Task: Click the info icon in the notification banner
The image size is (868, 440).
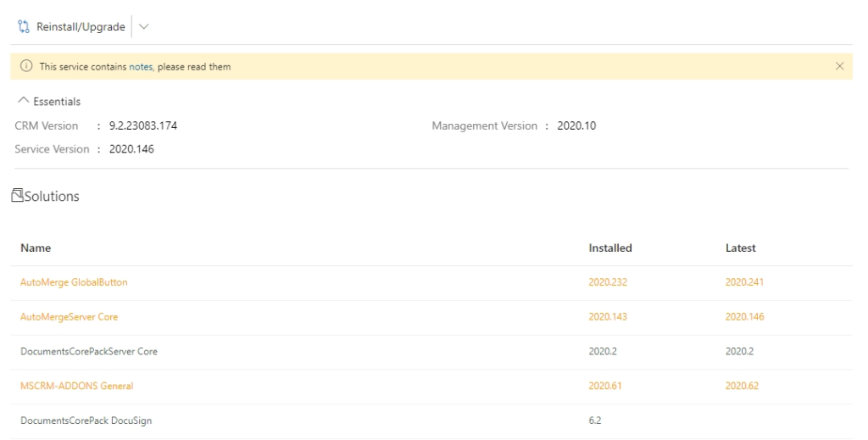Action: coord(26,66)
